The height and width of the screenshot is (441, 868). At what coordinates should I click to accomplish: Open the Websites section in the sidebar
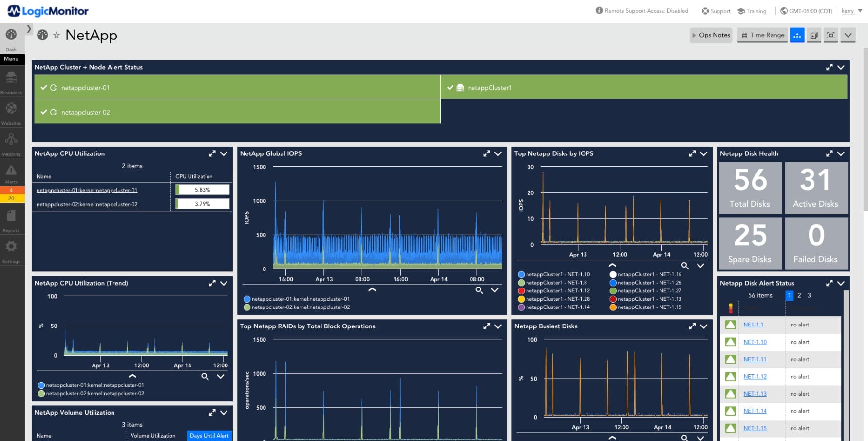tap(11, 111)
